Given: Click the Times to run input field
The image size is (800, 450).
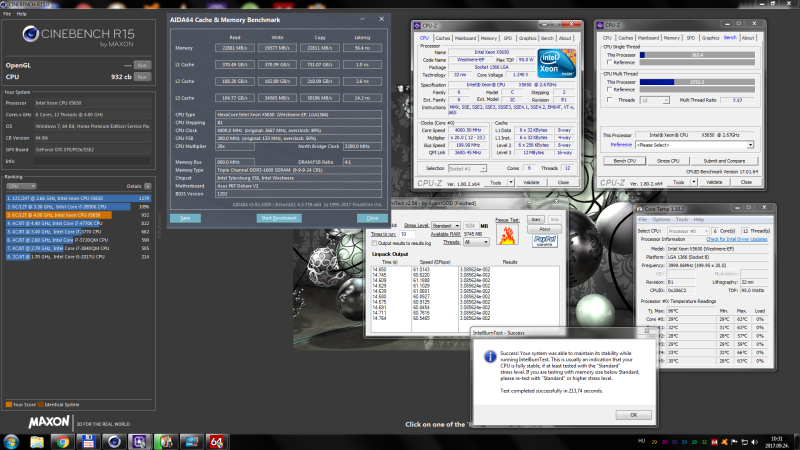Looking at the screenshot, I should pyautogui.click(x=407, y=234).
